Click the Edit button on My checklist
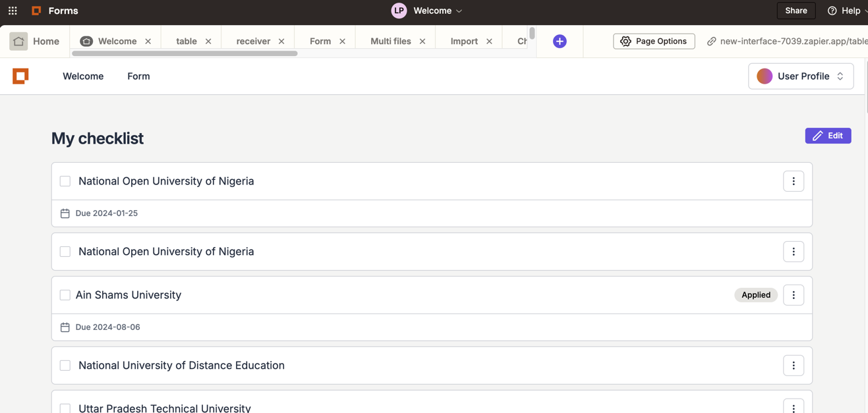868x413 pixels. [x=828, y=135]
